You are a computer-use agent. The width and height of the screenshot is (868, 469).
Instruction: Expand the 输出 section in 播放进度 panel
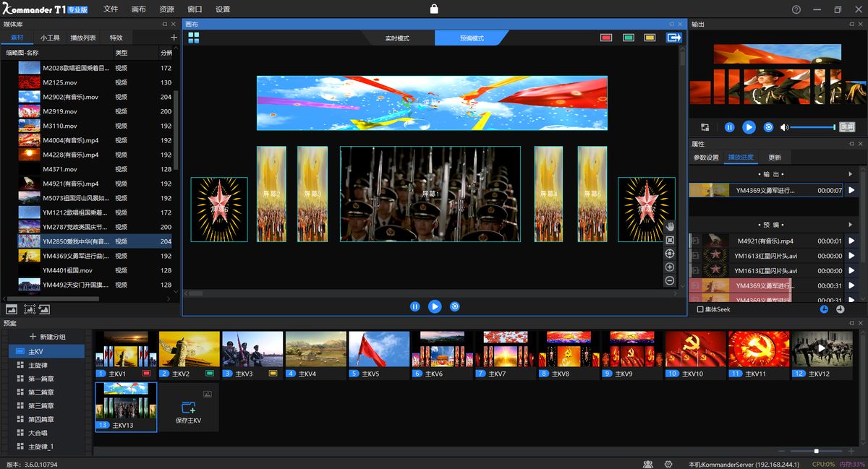pos(851,173)
